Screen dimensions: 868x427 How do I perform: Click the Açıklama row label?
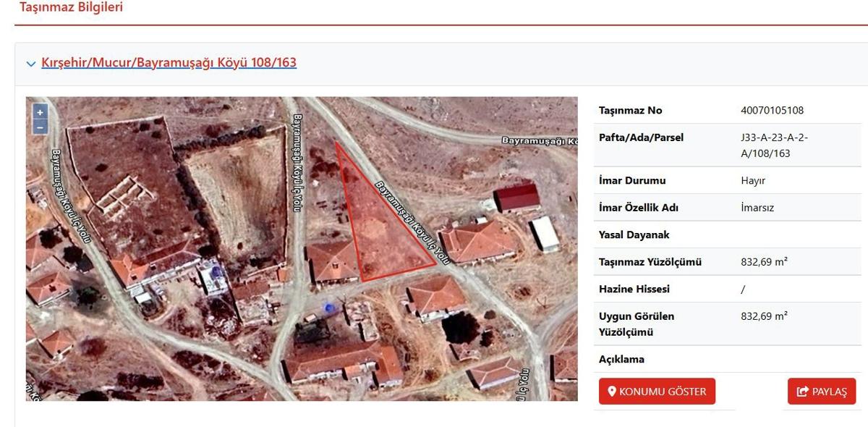click(621, 359)
